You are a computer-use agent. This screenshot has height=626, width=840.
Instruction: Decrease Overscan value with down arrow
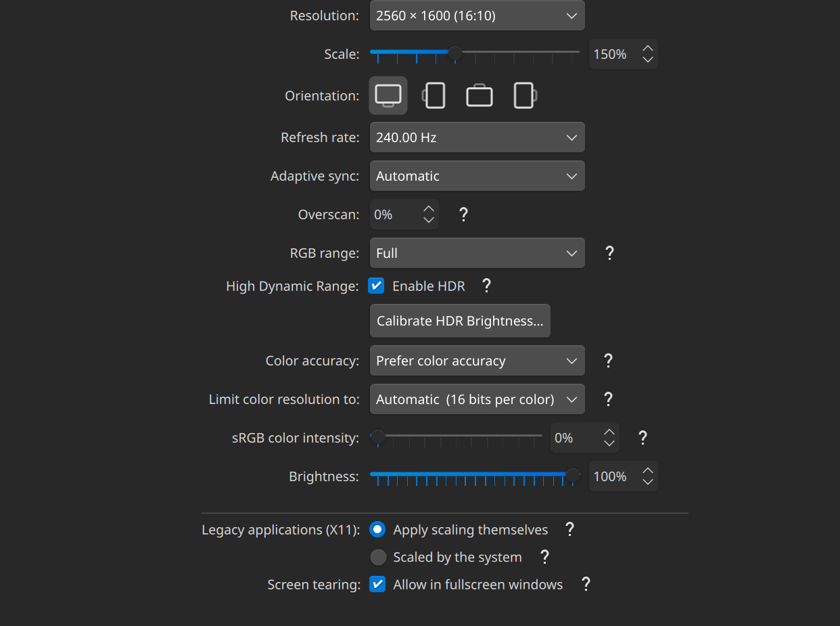(x=429, y=220)
